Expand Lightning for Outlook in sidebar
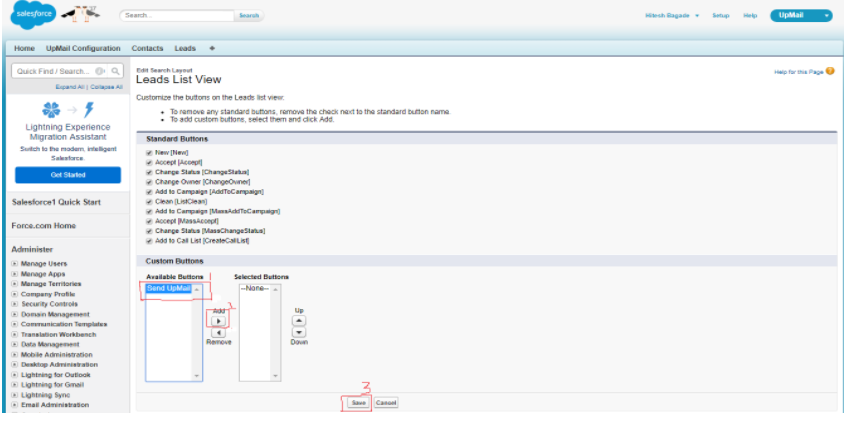Viewport: 844px width, 426px height. tap(15, 375)
